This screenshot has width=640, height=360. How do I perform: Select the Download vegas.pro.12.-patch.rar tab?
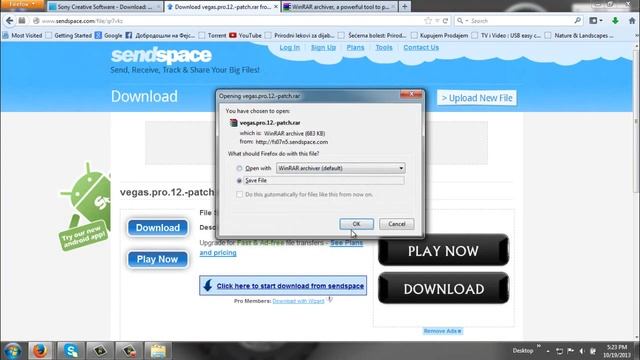(x=222, y=7)
